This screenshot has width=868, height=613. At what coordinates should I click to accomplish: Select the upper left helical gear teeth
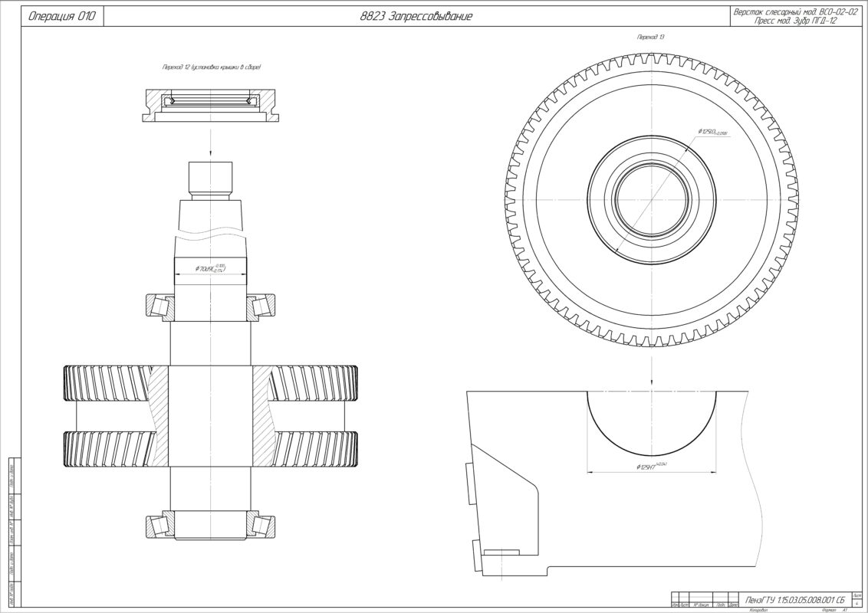(107, 382)
